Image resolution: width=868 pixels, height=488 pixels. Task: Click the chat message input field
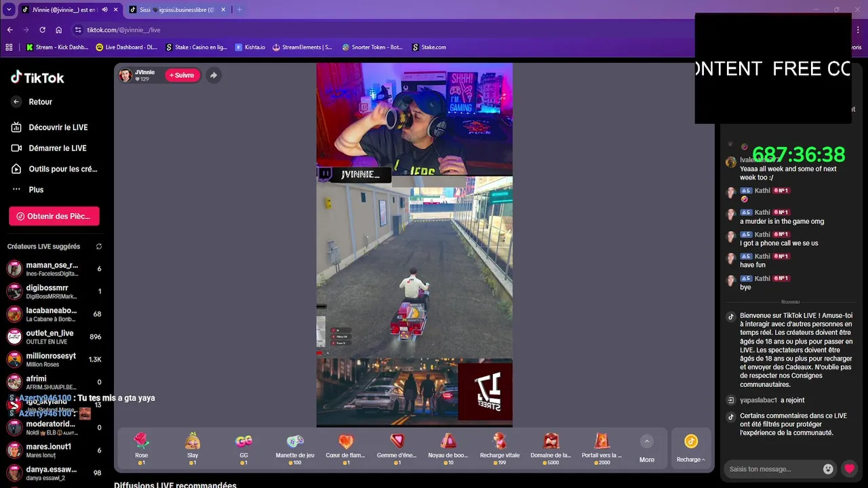[772, 469]
